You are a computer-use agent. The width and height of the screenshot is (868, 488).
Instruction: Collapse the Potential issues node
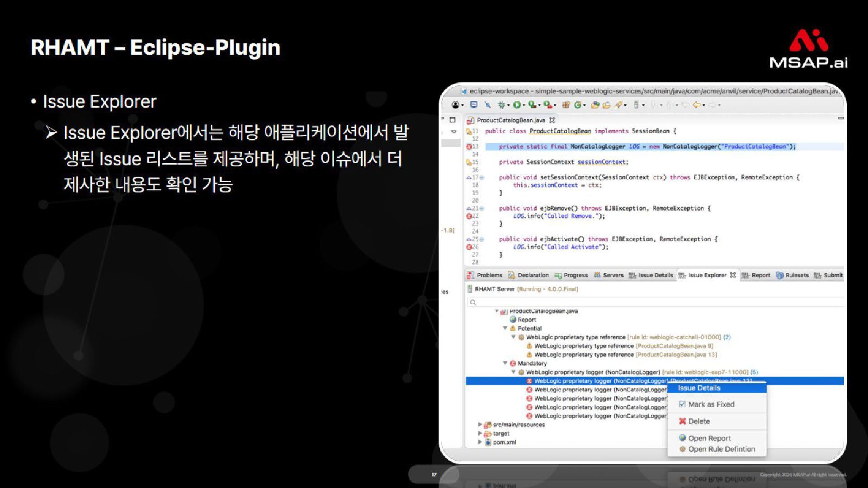505,328
